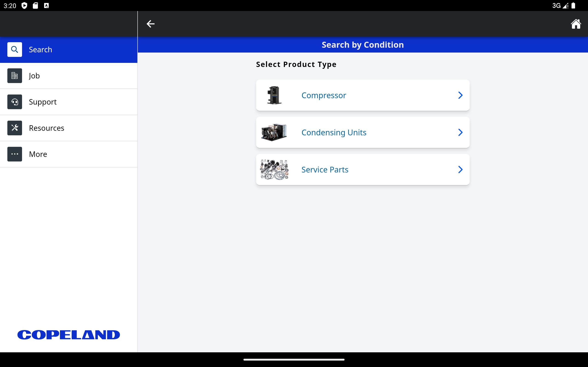Viewport: 588px width, 367px height.
Task: Click the magnifier Search icon in sidebar
Action: 14,50
